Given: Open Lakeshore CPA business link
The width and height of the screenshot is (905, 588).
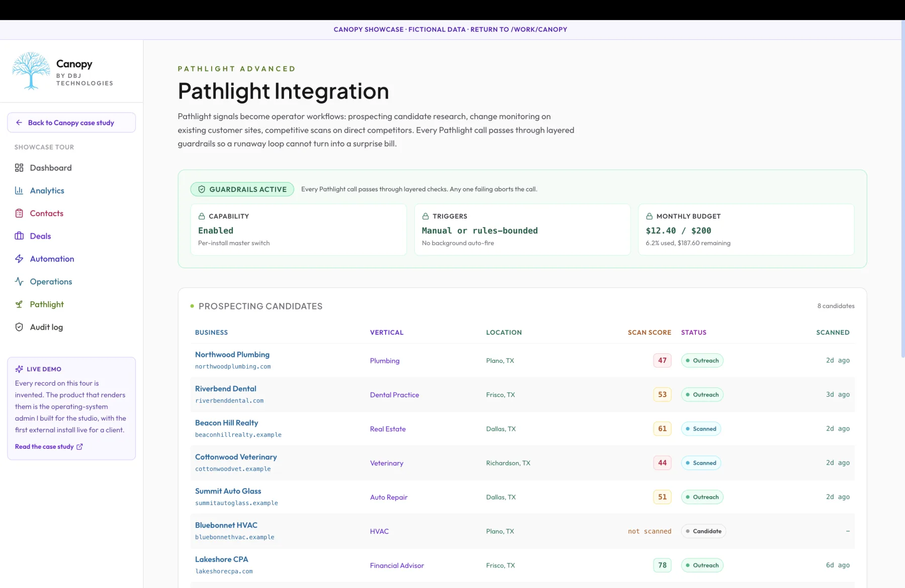Looking at the screenshot, I should click(222, 560).
